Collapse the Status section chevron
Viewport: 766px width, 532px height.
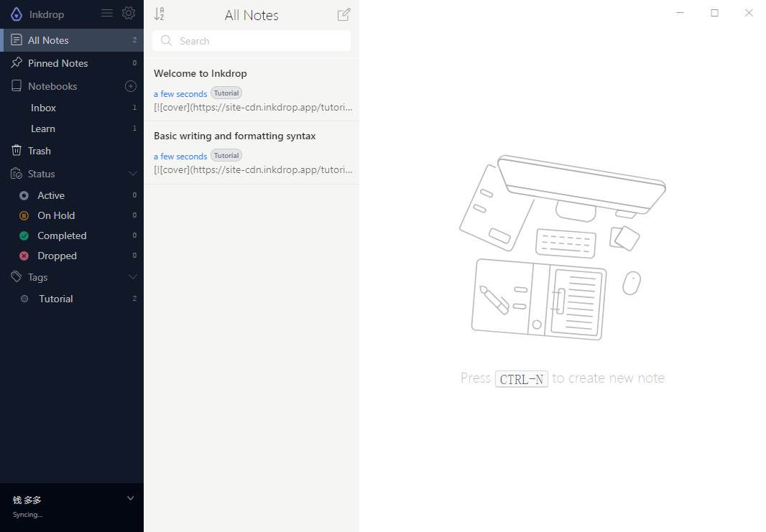click(x=132, y=173)
